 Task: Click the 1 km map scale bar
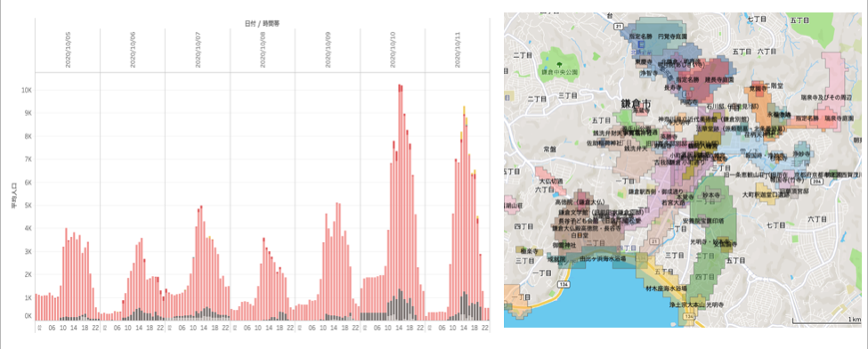tap(826, 321)
